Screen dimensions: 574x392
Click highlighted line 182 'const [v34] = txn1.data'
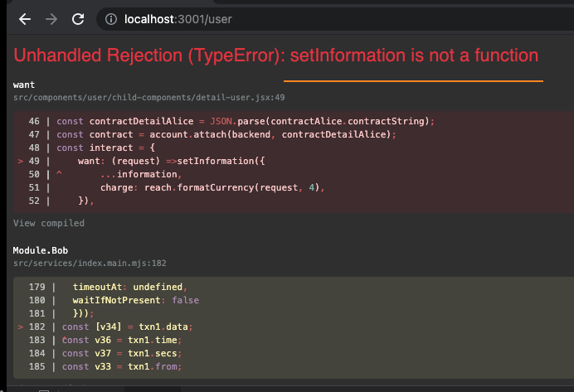[105, 327]
